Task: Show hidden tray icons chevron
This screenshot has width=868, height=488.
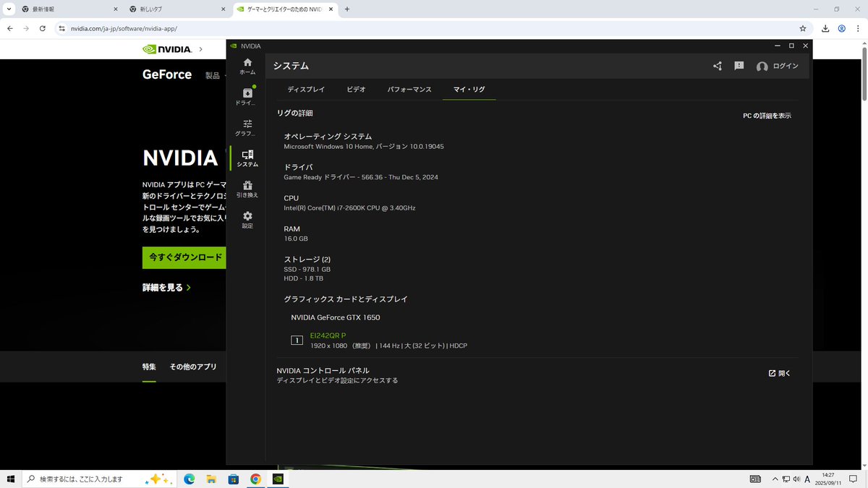Action: (775, 479)
